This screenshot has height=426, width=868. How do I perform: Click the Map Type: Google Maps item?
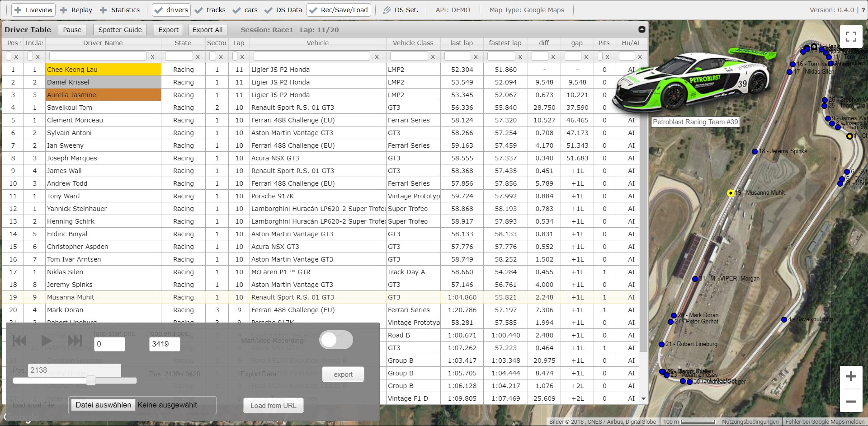click(527, 10)
